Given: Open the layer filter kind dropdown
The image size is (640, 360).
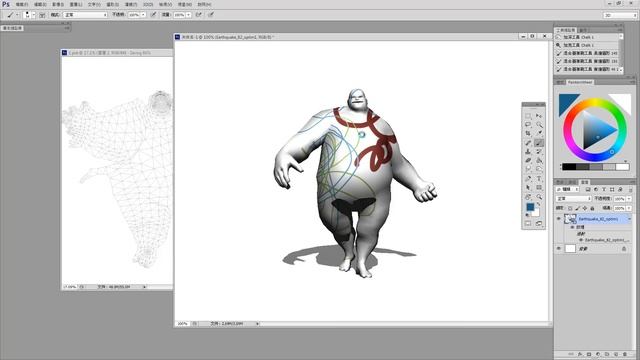Looking at the screenshot, I should coord(567,189).
